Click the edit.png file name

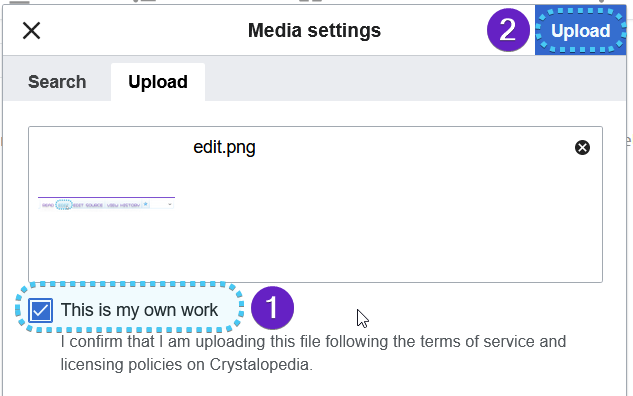pyautogui.click(x=224, y=147)
